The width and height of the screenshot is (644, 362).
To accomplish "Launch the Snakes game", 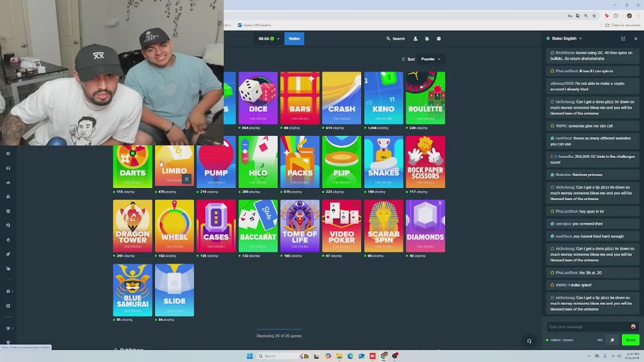I will coord(383,162).
